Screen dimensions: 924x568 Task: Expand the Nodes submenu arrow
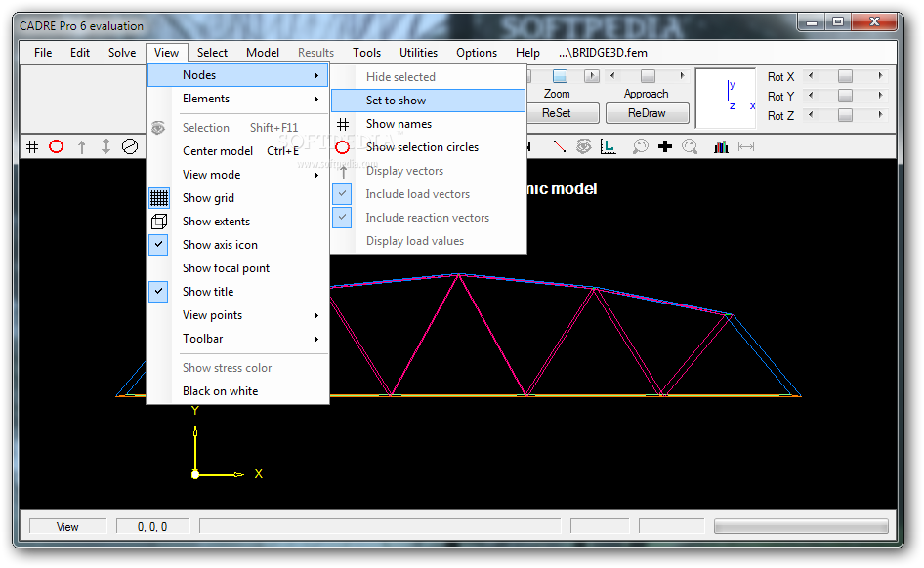tap(316, 75)
